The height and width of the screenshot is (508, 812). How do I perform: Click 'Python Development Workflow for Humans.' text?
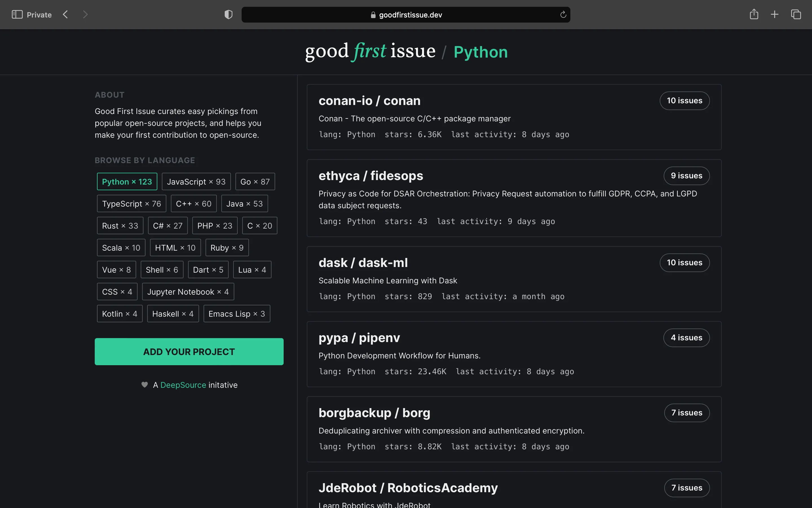pos(399,356)
